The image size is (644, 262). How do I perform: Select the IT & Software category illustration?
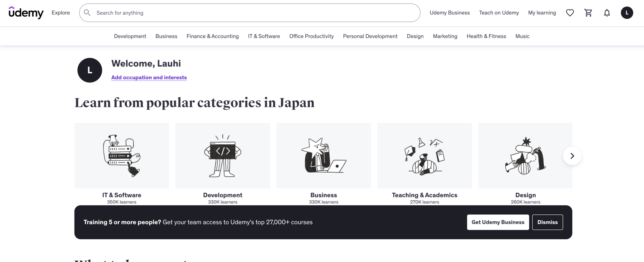coord(122,156)
